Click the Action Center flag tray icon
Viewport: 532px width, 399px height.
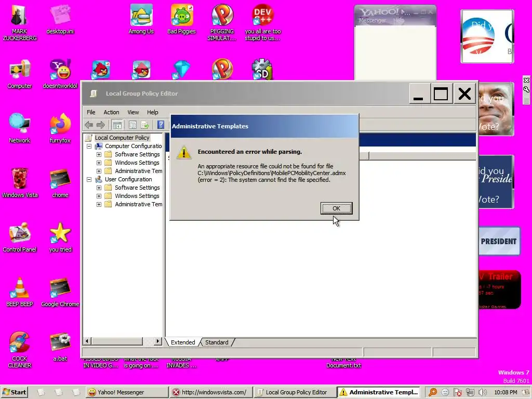457,392
